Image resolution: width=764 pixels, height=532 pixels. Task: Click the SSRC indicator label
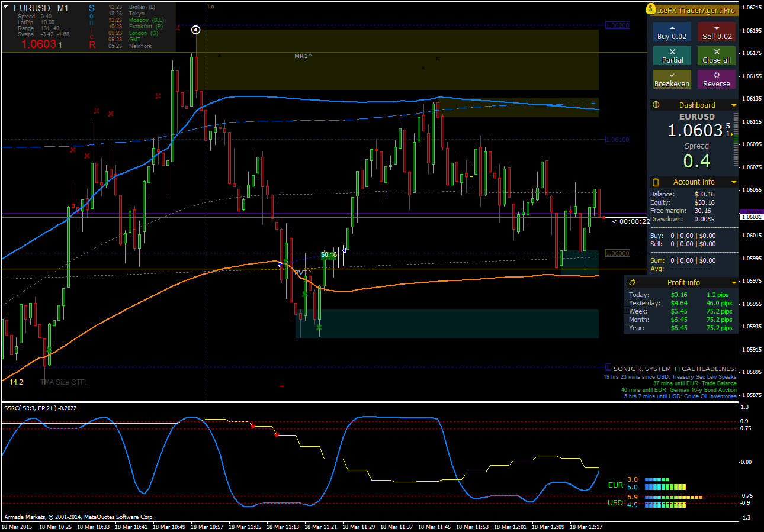tap(40, 408)
